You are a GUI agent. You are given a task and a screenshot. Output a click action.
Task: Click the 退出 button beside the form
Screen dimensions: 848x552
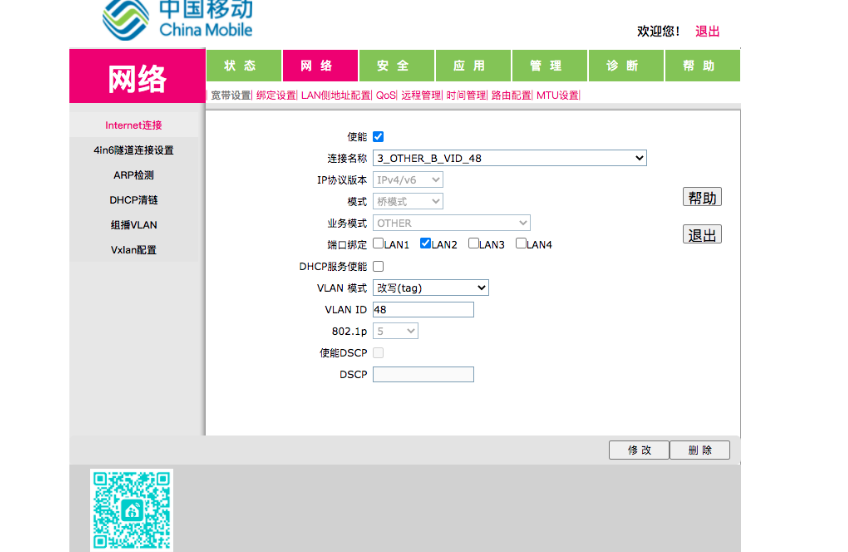coord(702,235)
